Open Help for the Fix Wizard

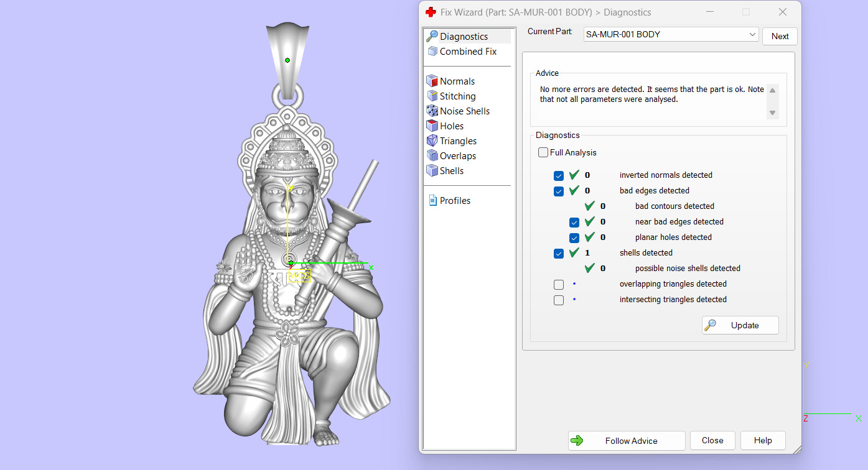tap(763, 440)
